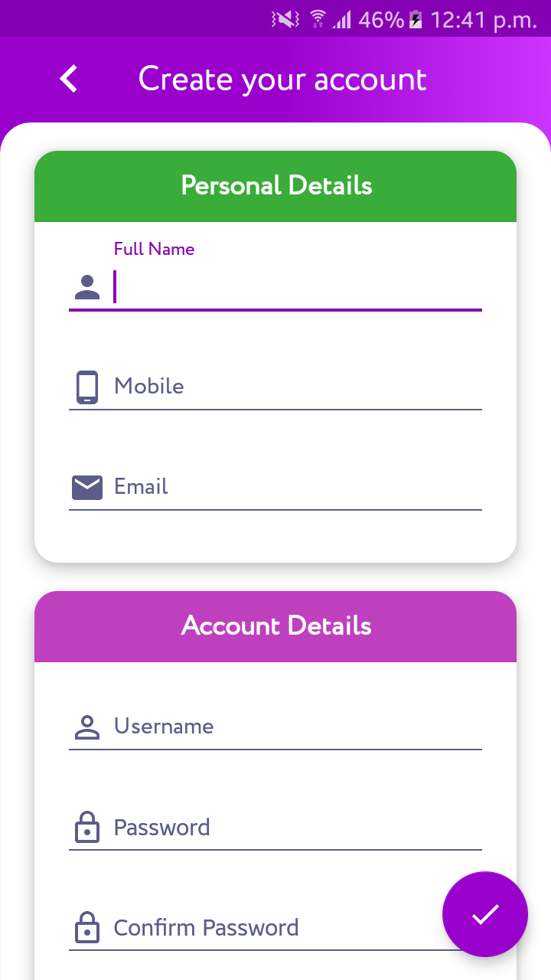Tap the lock icon beside Password
551x980 pixels.
coord(87,828)
